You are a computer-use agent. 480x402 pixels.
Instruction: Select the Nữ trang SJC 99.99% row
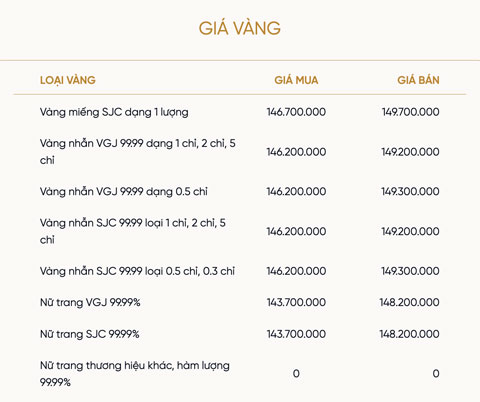(x=240, y=334)
